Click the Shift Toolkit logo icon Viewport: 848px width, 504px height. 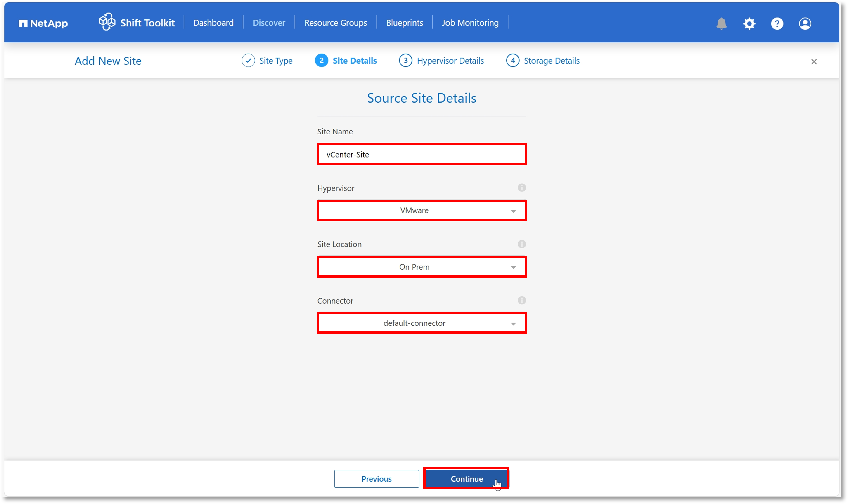(x=107, y=22)
